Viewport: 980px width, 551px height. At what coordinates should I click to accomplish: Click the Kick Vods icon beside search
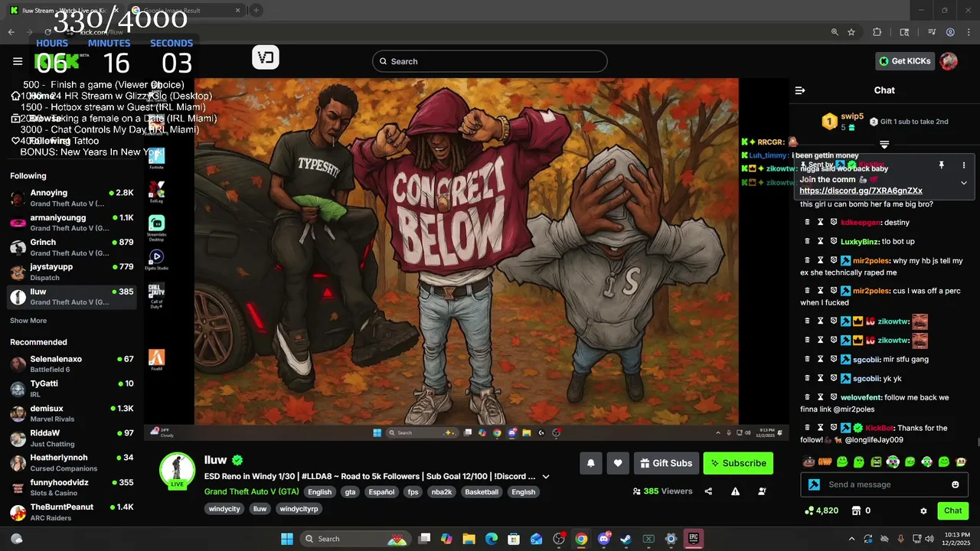click(x=266, y=57)
